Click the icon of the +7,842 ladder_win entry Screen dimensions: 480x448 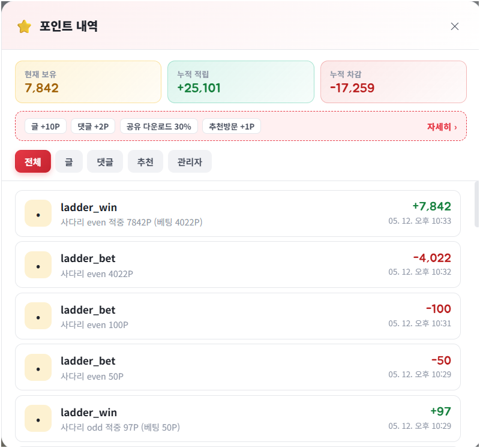(x=38, y=214)
